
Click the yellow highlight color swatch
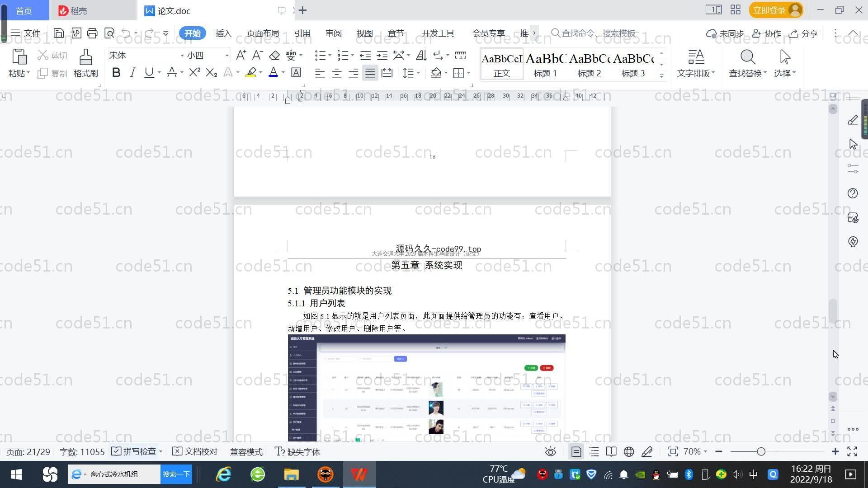[x=251, y=72]
